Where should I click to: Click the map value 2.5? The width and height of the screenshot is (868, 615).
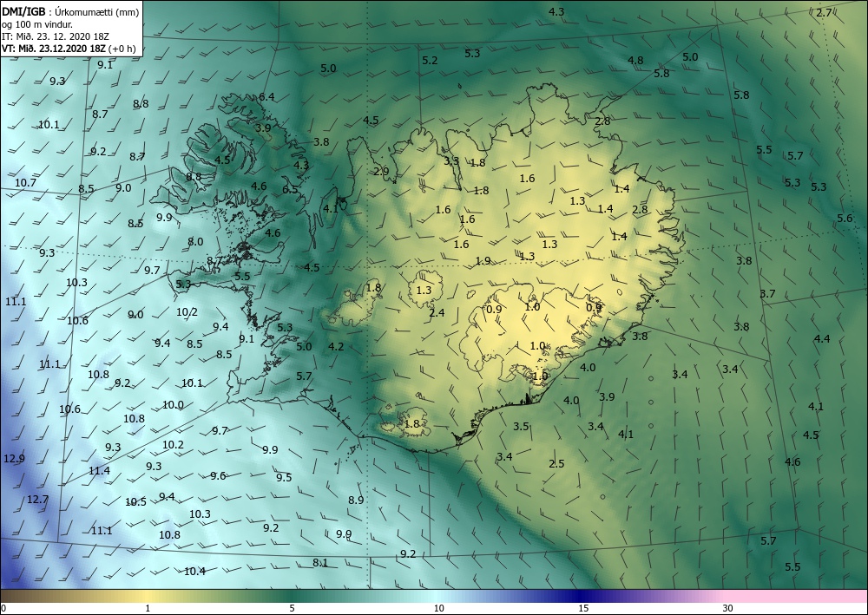(x=556, y=463)
